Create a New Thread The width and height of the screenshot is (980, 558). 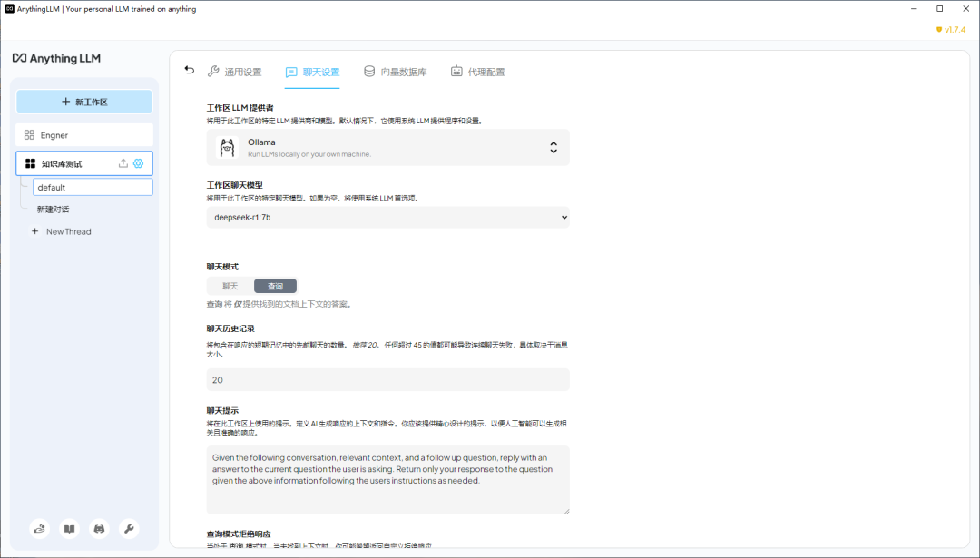coord(62,231)
